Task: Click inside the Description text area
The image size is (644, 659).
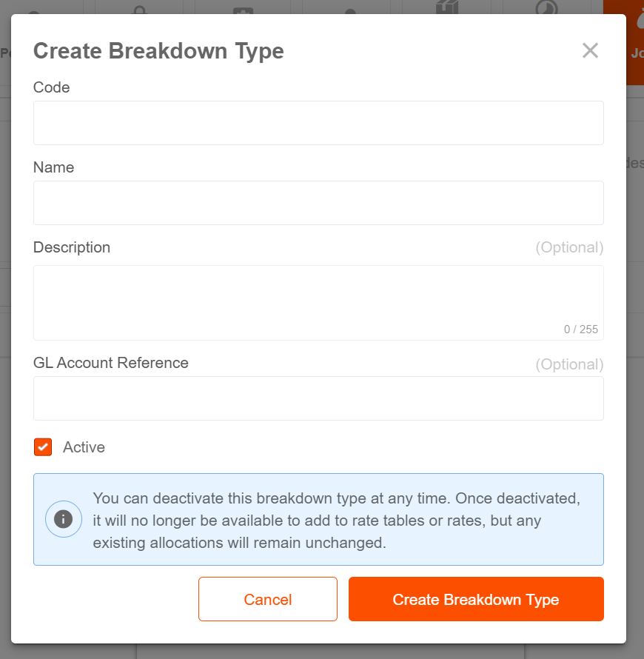Action: click(x=318, y=303)
